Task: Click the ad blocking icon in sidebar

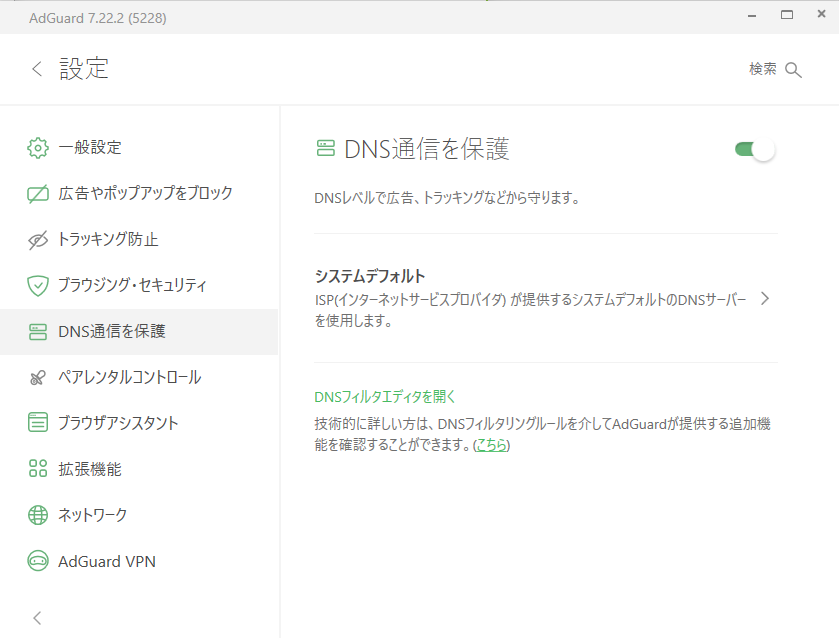Action: coord(38,193)
